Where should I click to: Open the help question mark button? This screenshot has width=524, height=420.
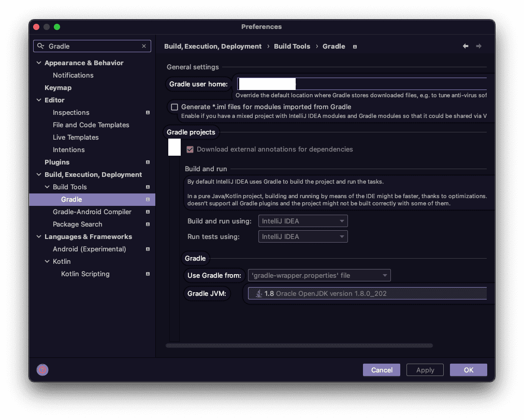tap(42, 370)
